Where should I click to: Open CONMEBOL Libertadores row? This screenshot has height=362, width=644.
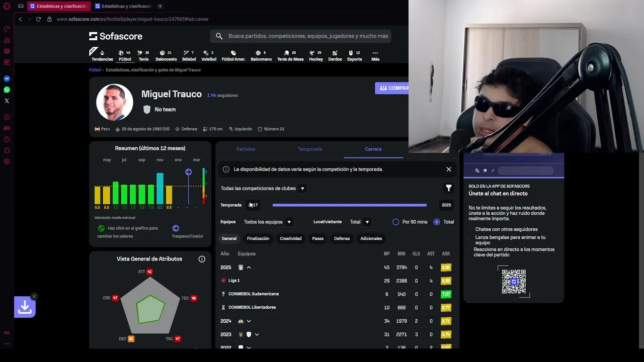point(337,307)
